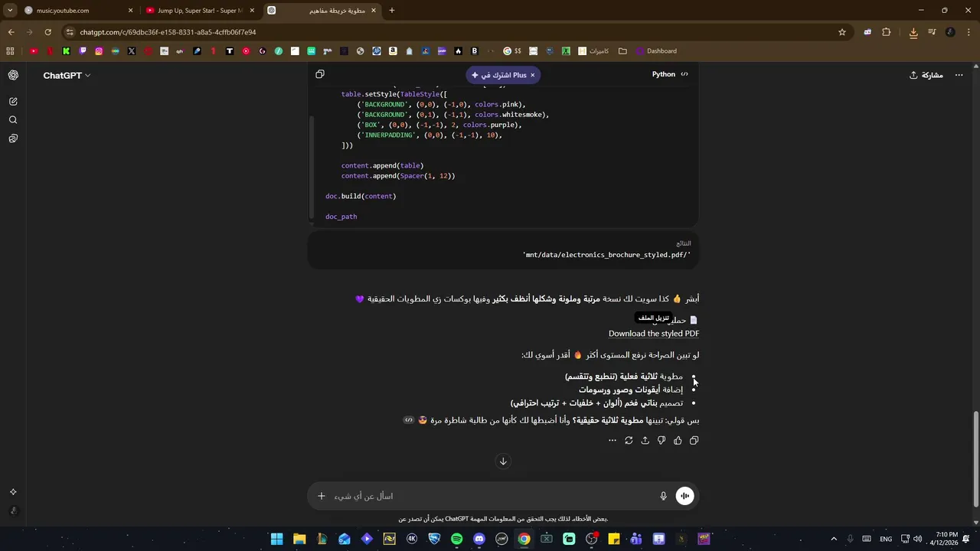This screenshot has height=551, width=980.
Task: Give thumbs down to the response
Action: click(x=661, y=441)
